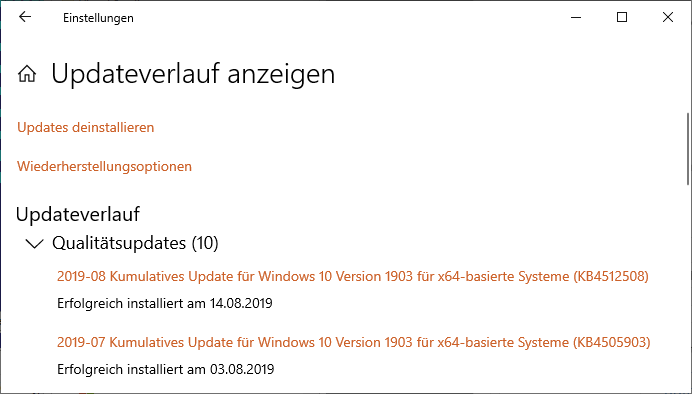Open Settings home via house icon
Screen dimensions: 692x394
point(27,74)
